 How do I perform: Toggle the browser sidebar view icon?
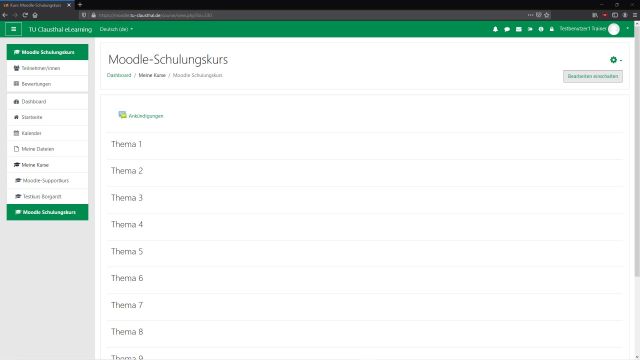[615, 15]
